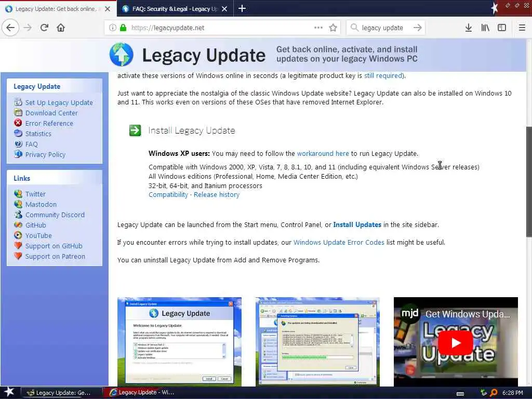Open the YouTube sidebar link
532x399 pixels.
38,235
